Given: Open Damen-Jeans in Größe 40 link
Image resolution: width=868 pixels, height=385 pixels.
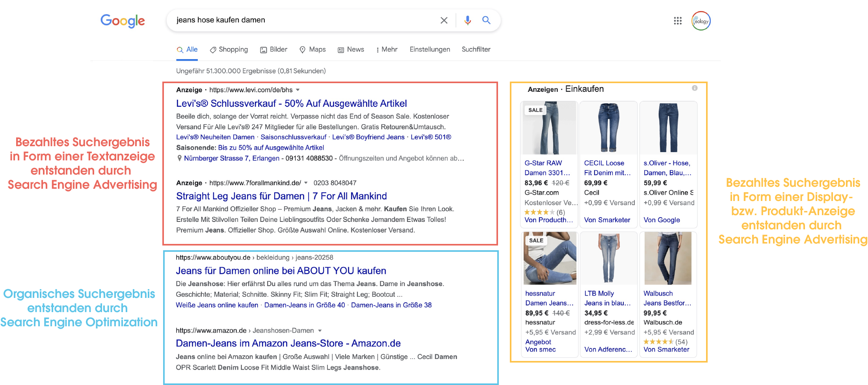Looking at the screenshot, I should pyautogui.click(x=305, y=305).
